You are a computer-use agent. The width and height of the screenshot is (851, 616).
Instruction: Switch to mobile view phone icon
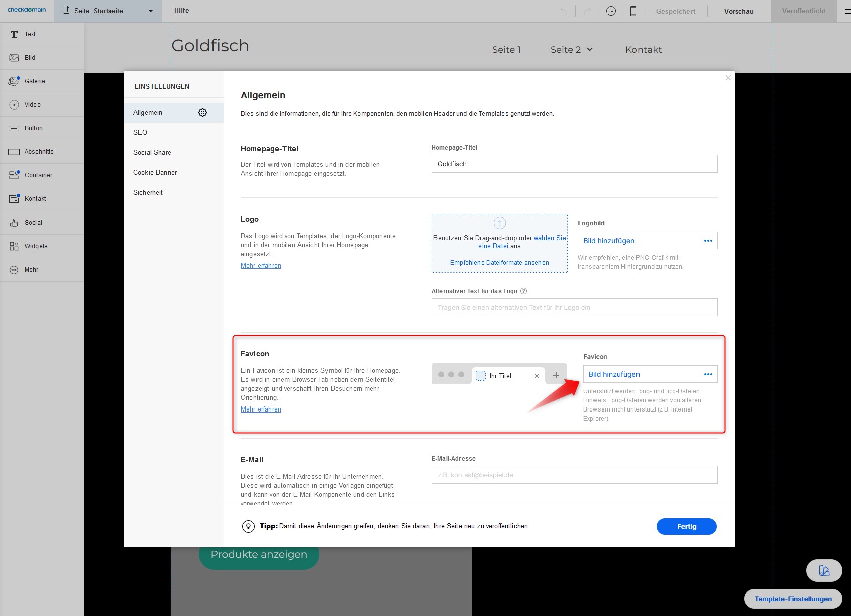pos(633,11)
